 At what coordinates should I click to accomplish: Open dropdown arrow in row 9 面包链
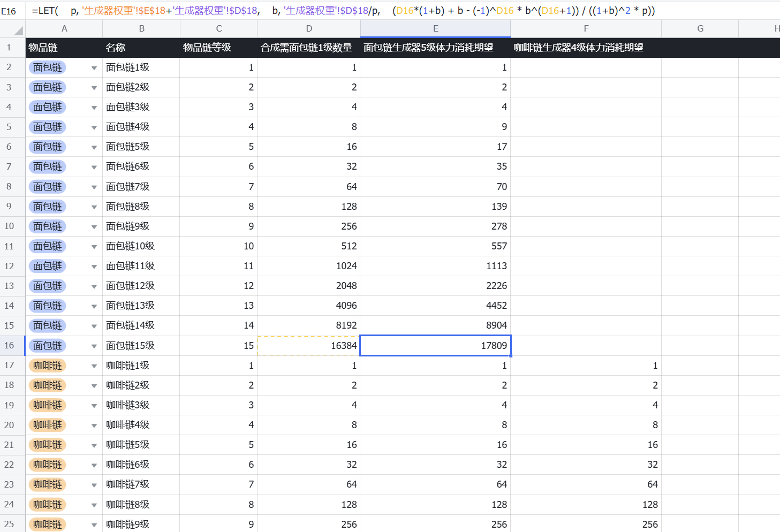pyautogui.click(x=94, y=207)
